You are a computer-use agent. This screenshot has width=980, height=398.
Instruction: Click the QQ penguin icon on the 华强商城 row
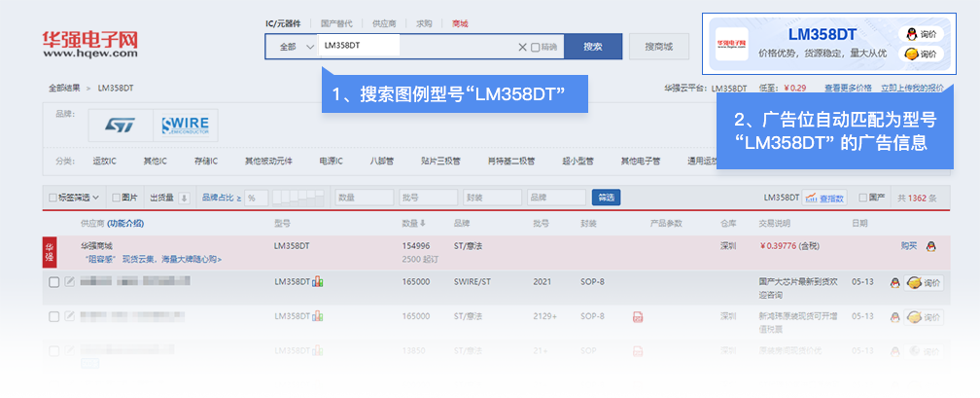(x=931, y=246)
